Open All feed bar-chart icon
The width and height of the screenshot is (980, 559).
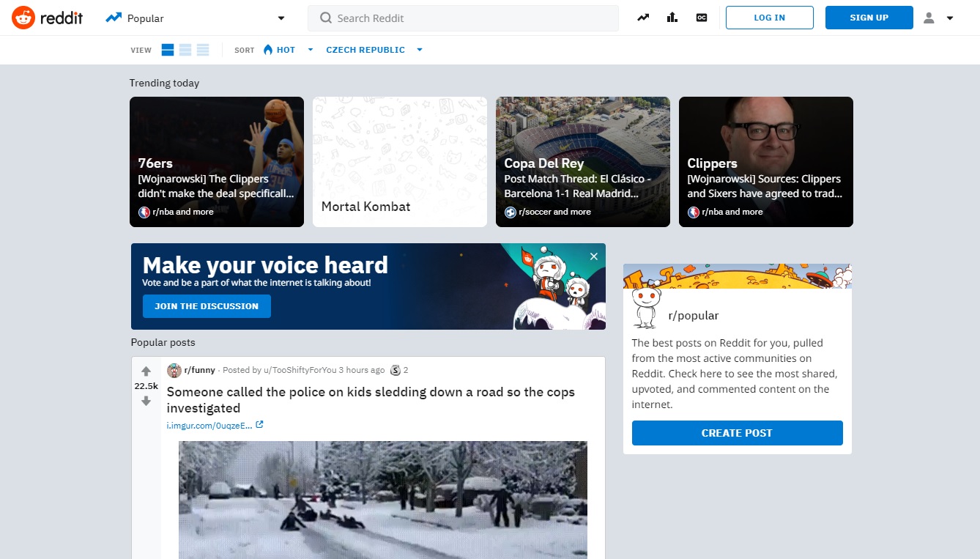[x=672, y=18]
